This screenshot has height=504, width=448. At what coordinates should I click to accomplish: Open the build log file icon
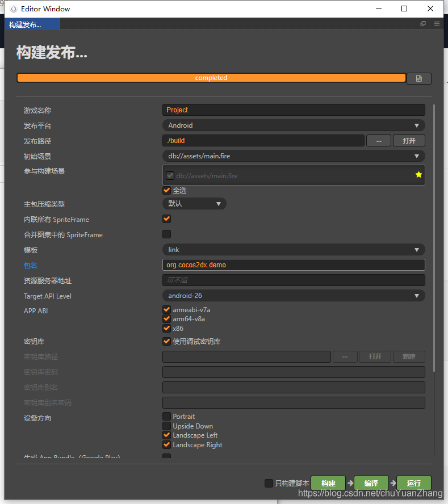pyautogui.click(x=418, y=78)
